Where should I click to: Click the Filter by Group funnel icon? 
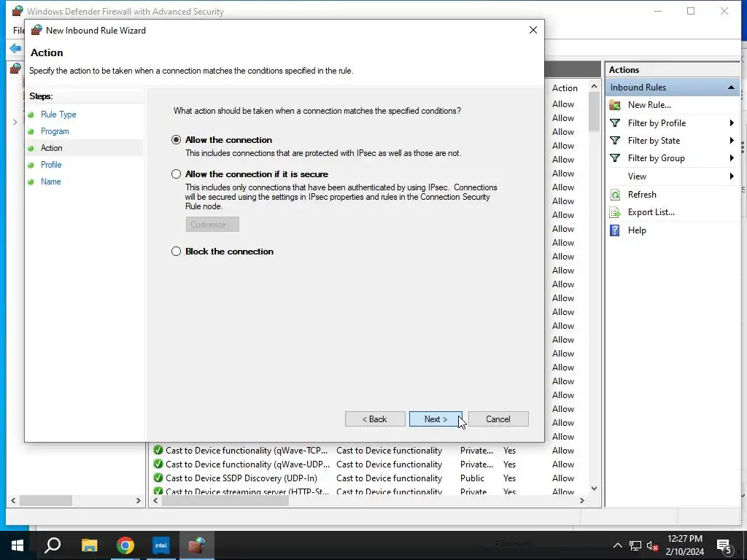(x=615, y=158)
